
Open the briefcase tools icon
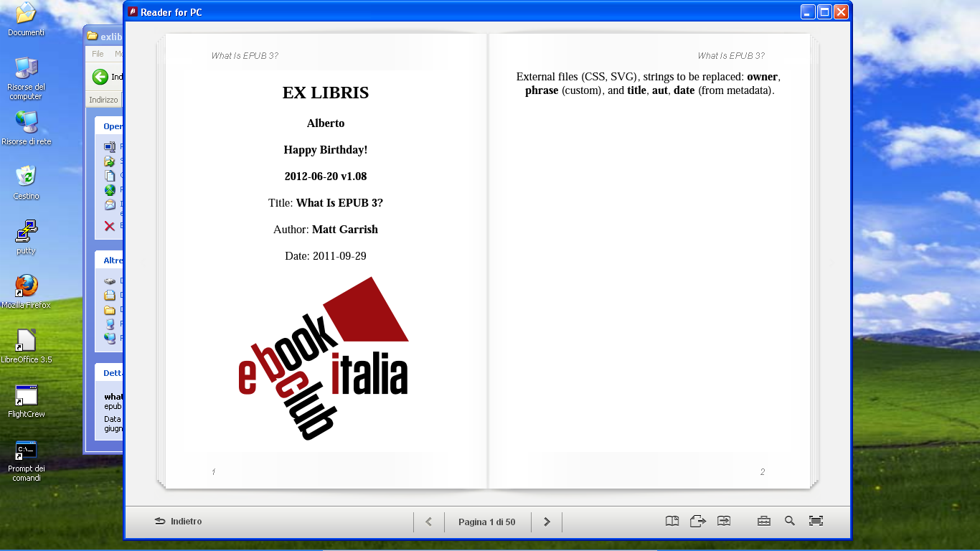tap(764, 522)
